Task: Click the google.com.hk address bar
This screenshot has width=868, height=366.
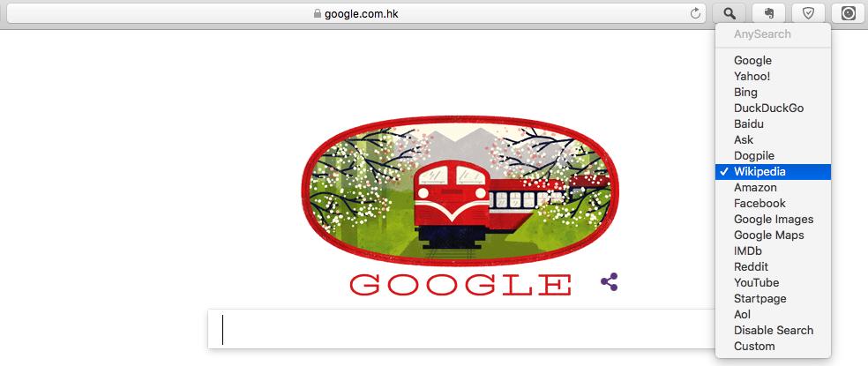Action: [356, 14]
